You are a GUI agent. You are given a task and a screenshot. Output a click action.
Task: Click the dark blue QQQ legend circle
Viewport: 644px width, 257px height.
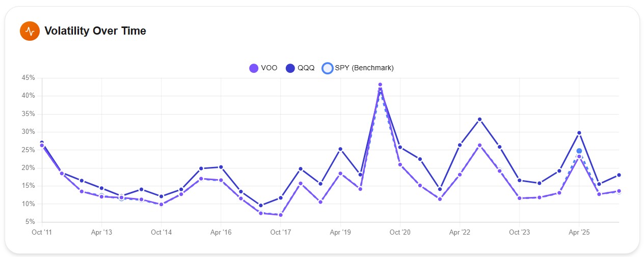point(291,68)
